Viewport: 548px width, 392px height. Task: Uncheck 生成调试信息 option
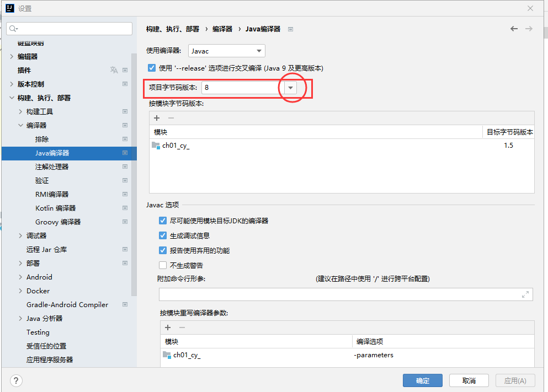click(163, 235)
